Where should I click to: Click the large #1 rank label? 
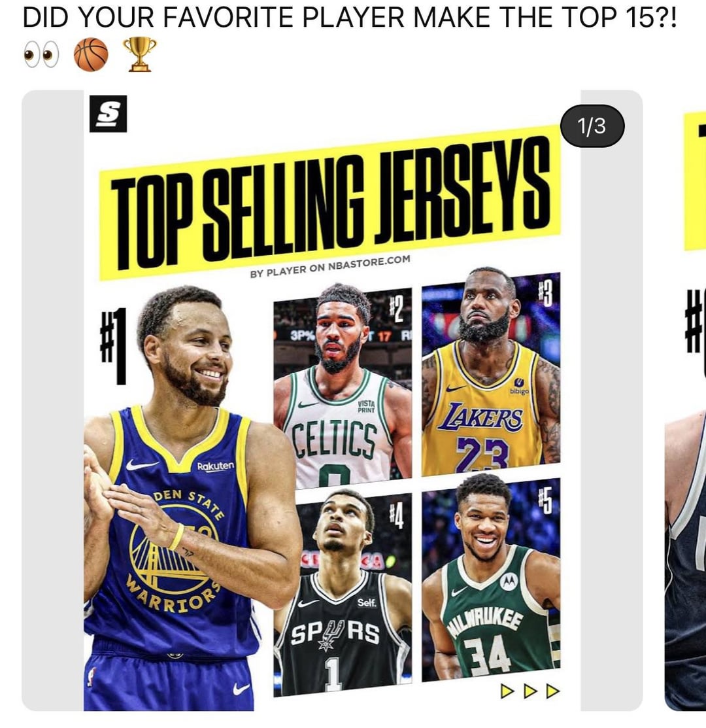pyautogui.click(x=114, y=346)
